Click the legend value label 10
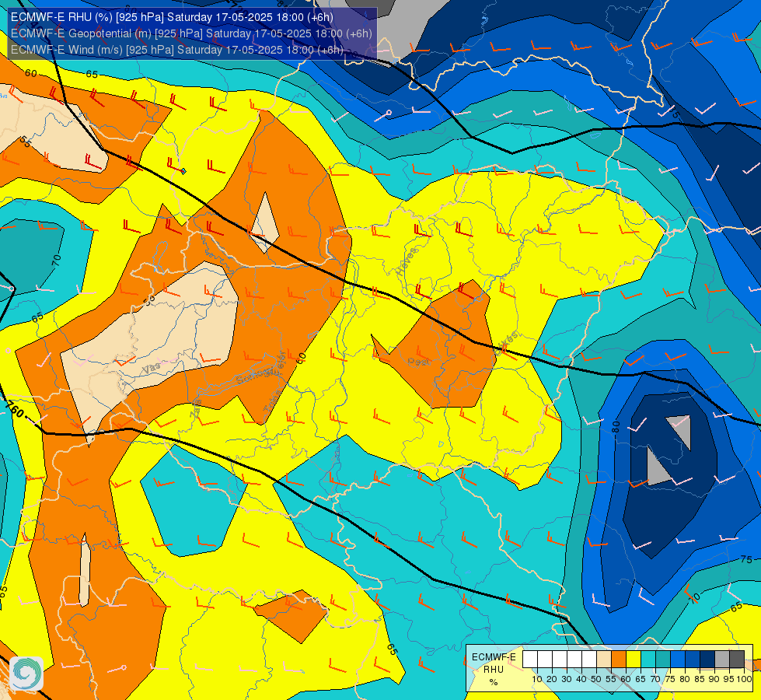Viewport: 761px width, 700px height. point(537,679)
